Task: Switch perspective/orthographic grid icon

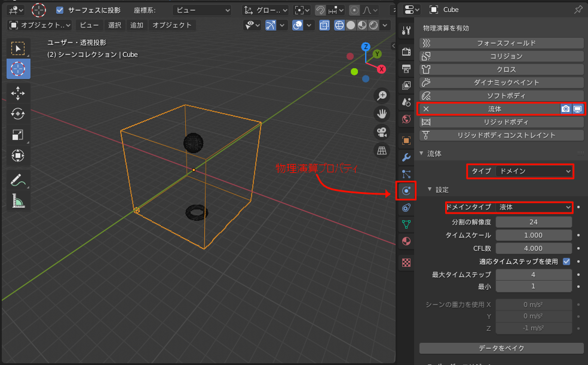Action: (x=382, y=151)
